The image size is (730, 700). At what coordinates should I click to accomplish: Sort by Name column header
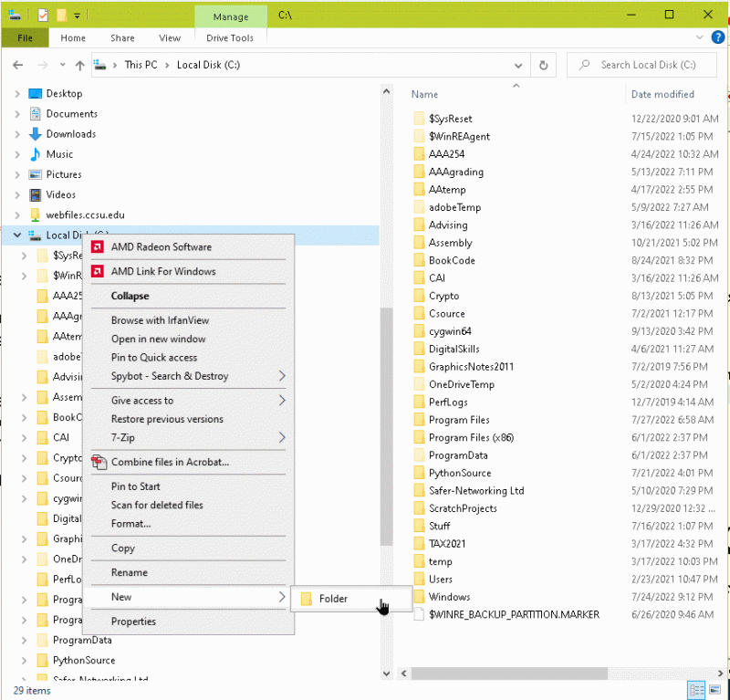(x=424, y=95)
